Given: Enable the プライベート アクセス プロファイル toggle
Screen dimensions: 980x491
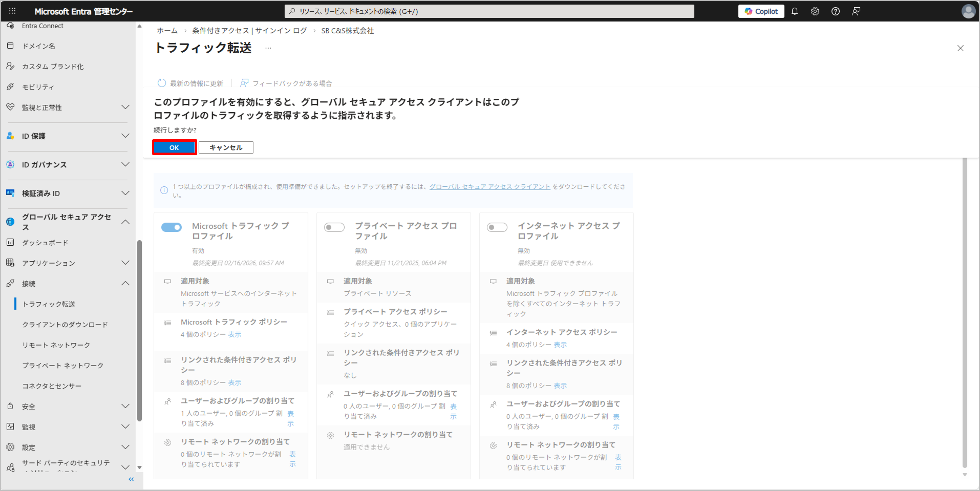Looking at the screenshot, I should click(x=334, y=227).
